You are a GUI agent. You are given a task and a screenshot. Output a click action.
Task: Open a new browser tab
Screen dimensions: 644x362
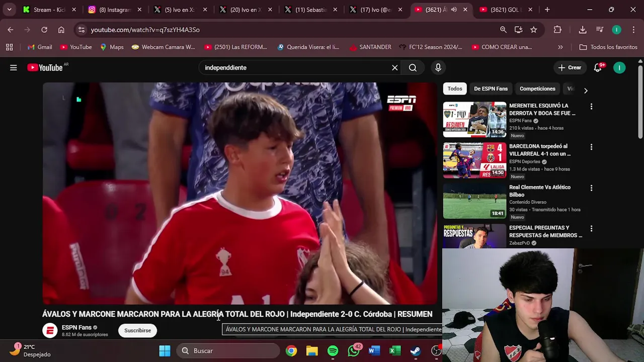pos(547,10)
